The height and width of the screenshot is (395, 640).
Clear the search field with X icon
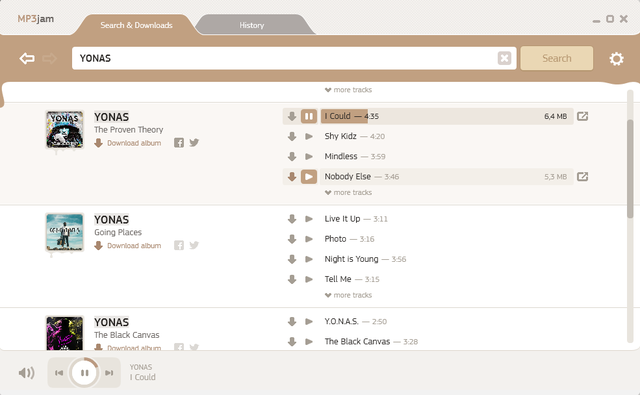504,58
